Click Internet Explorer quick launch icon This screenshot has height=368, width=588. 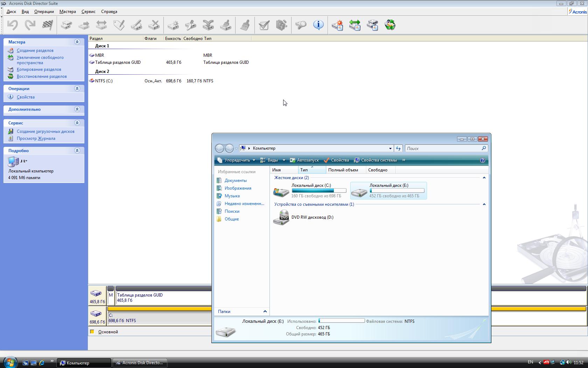click(x=42, y=363)
